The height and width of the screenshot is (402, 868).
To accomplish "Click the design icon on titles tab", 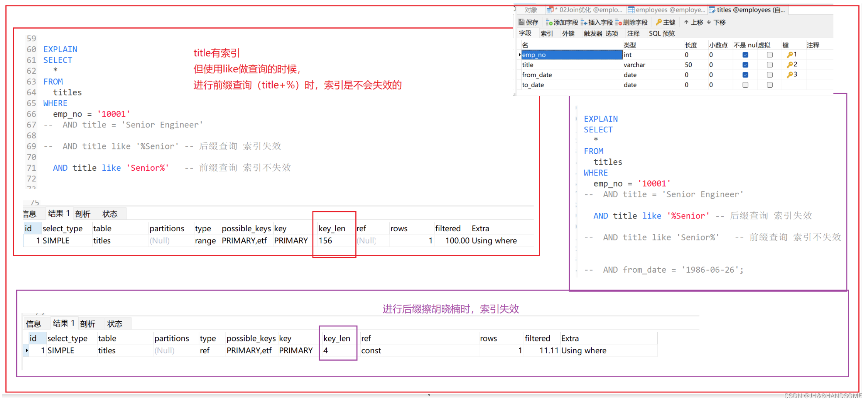I will pyautogui.click(x=712, y=10).
